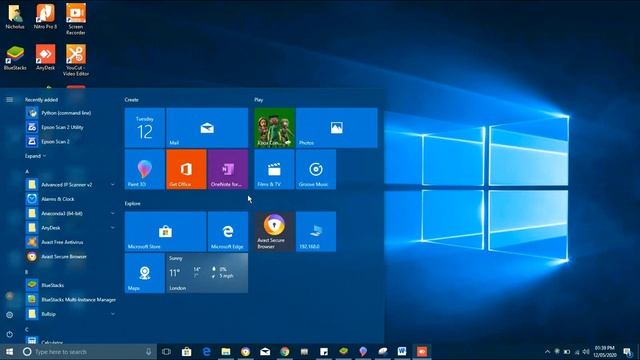Viewport: 640px width, 360px height.
Task: Open the Xbox Console Companion tile
Action: pos(274,128)
